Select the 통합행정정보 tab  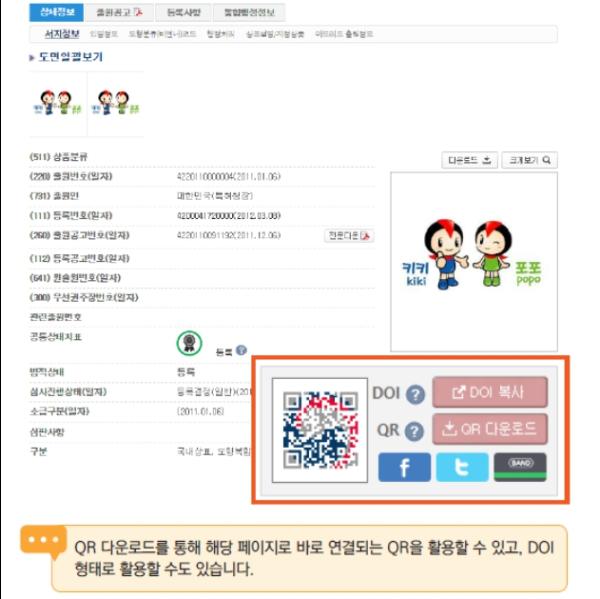(x=249, y=13)
